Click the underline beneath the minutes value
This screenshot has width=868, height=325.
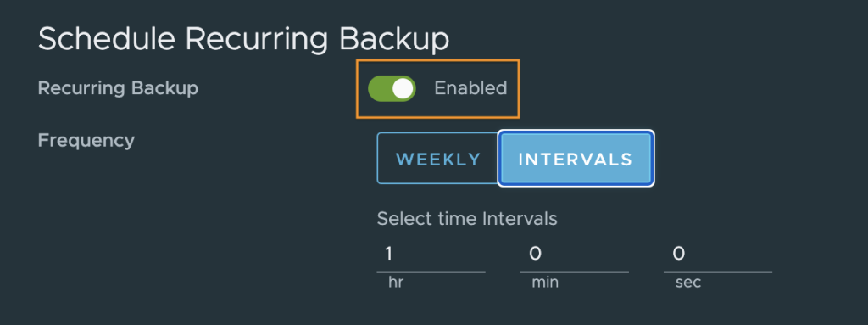574,272
